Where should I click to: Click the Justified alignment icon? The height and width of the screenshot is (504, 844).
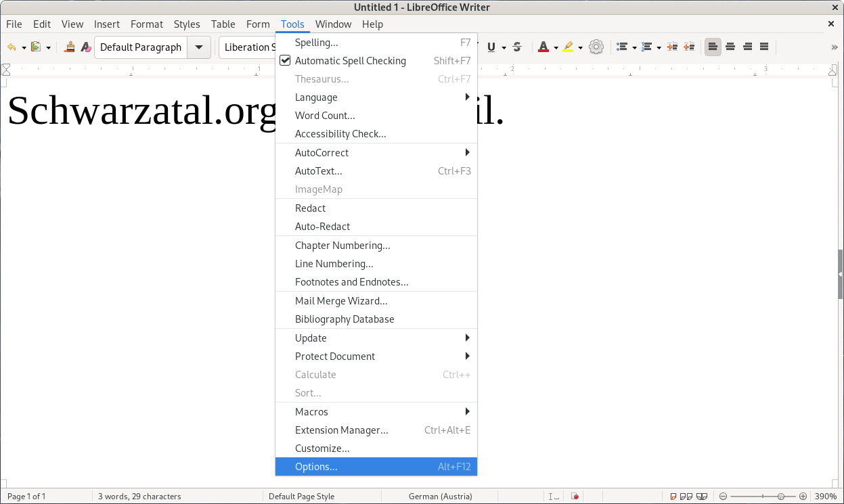coord(764,47)
